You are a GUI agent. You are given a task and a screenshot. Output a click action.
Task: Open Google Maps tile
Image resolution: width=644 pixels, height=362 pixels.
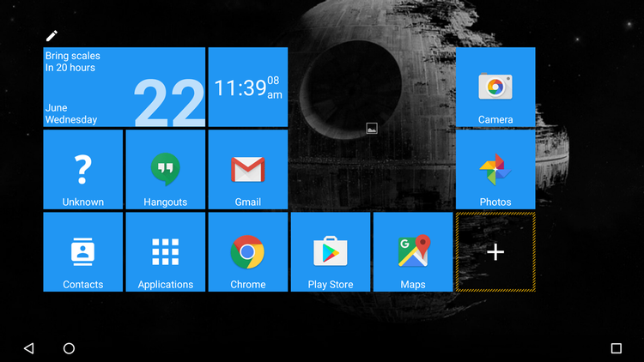[x=413, y=252]
